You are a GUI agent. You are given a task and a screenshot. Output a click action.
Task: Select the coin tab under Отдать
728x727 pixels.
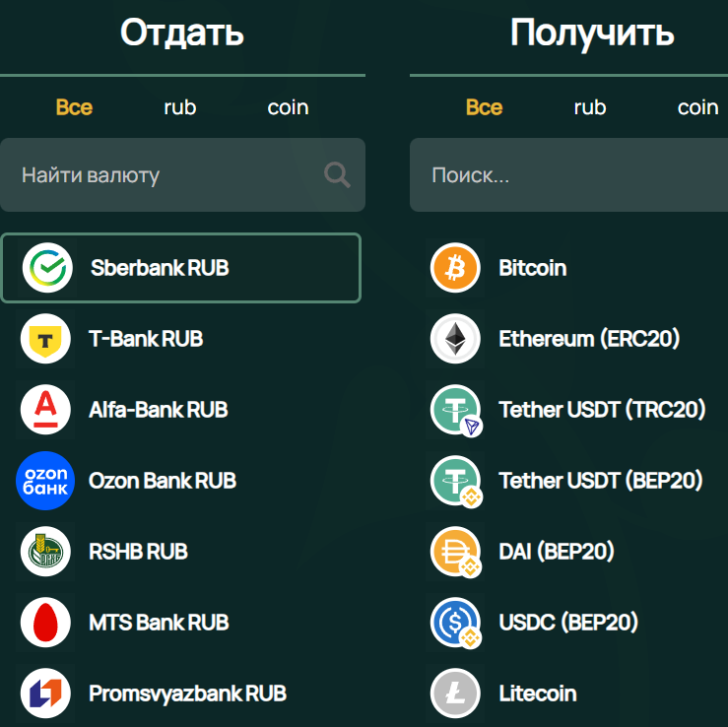(288, 107)
